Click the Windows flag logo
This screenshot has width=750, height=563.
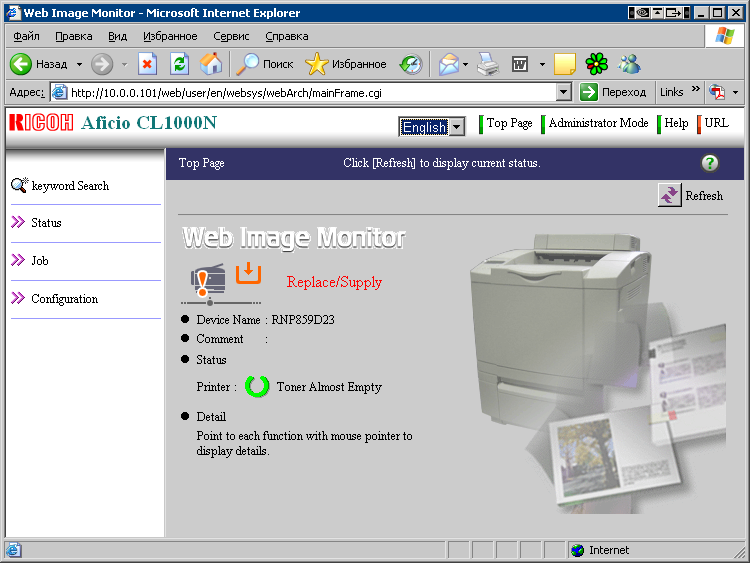pos(725,36)
